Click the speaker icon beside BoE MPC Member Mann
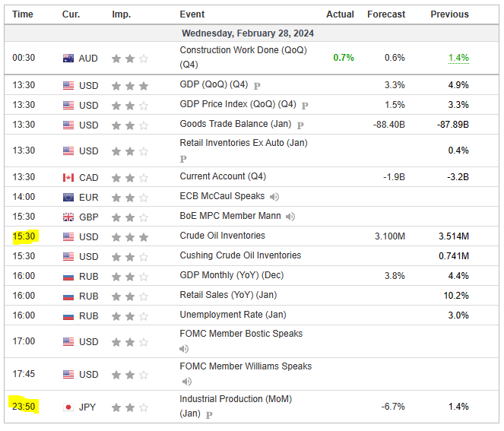Viewport: 504px width, 431px height. pos(290,217)
